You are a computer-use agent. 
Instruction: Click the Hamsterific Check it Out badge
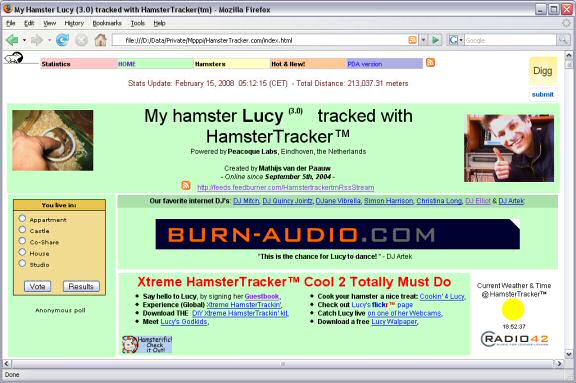[x=147, y=344]
